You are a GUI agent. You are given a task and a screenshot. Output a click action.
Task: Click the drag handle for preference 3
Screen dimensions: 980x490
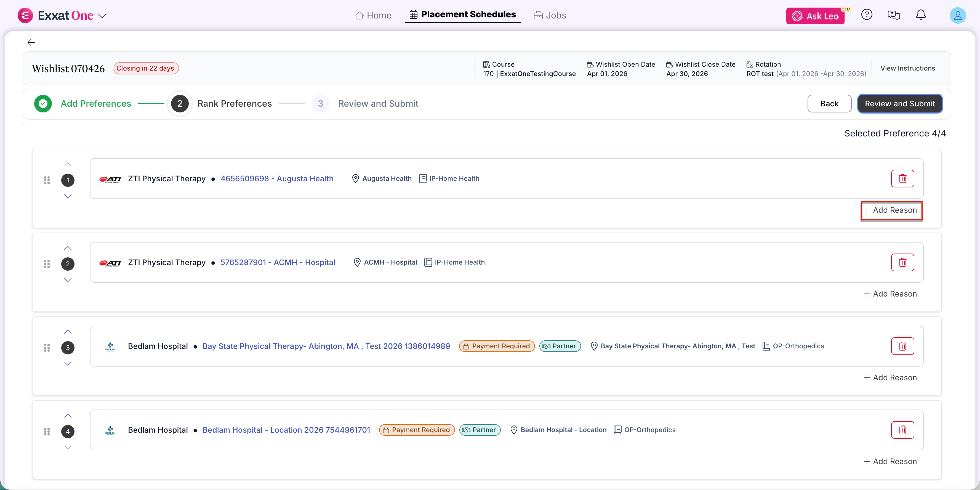(x=47, y=348)
